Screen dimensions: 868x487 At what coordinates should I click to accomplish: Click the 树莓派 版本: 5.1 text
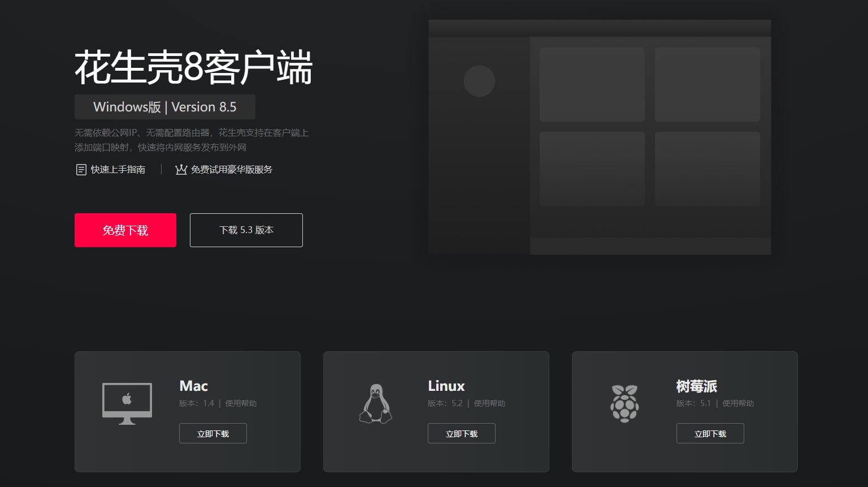(x=694, y=403)
